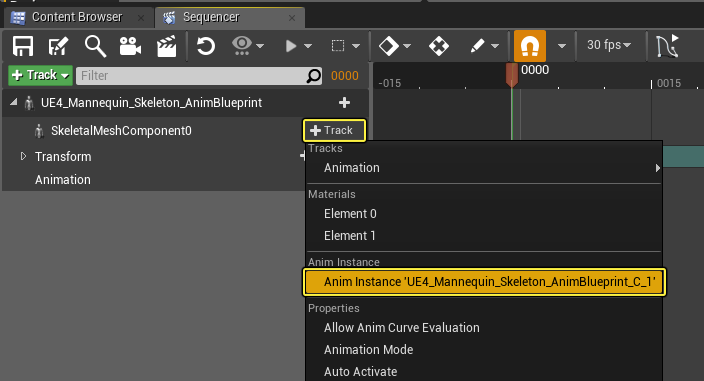Click the pencil edit options icon
This screenshot has height=381, width=704.
point(477,45)
